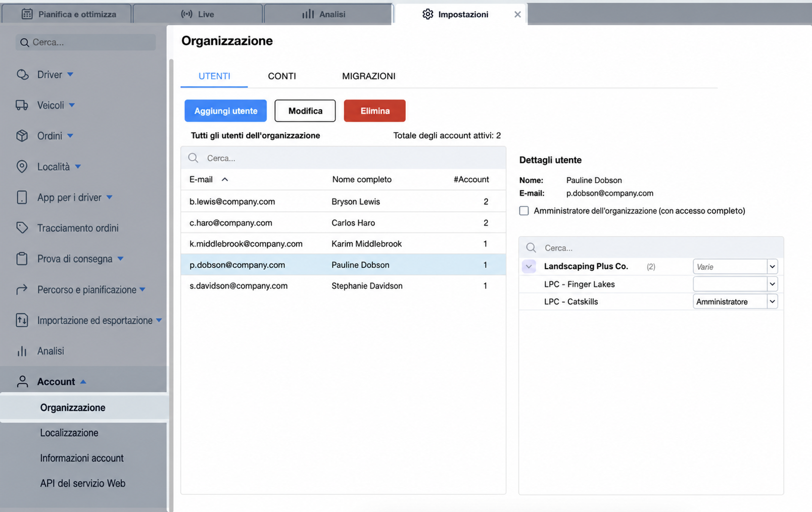The height and width of the screenshot is (512, 812).
Task: Click the Veicoli truck icon
Action: click(22, 105)
